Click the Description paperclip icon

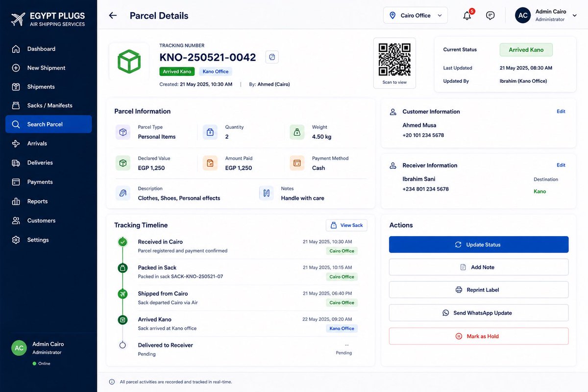tap(123, 193)
